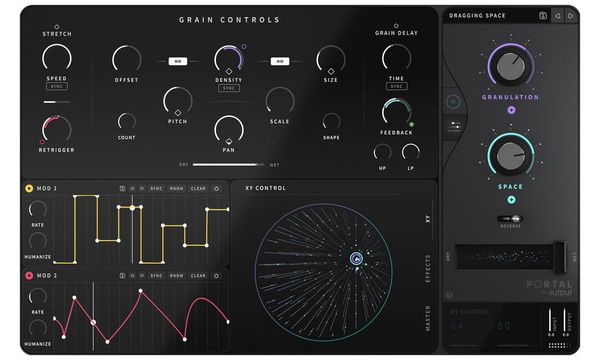Enable the SYNC option under Time
The image size is (600, 360).
point(396,86)
